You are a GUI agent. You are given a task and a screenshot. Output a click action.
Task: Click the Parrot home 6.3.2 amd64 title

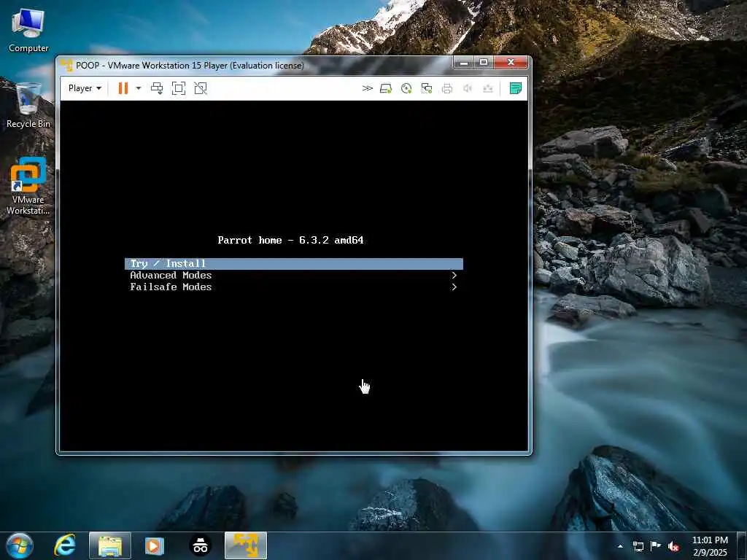[290, 240]
